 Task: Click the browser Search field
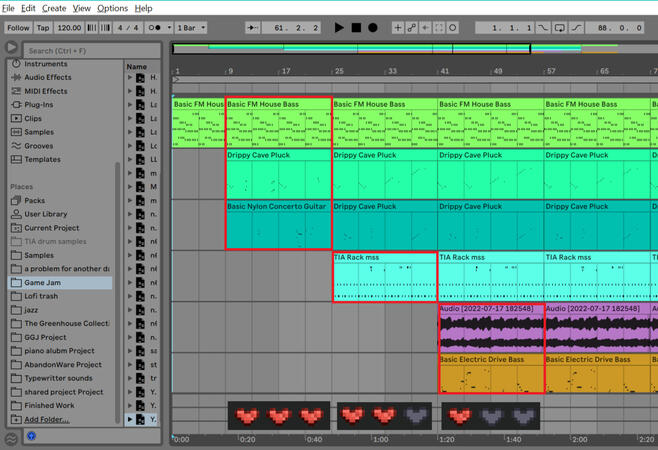click(90, 49)
